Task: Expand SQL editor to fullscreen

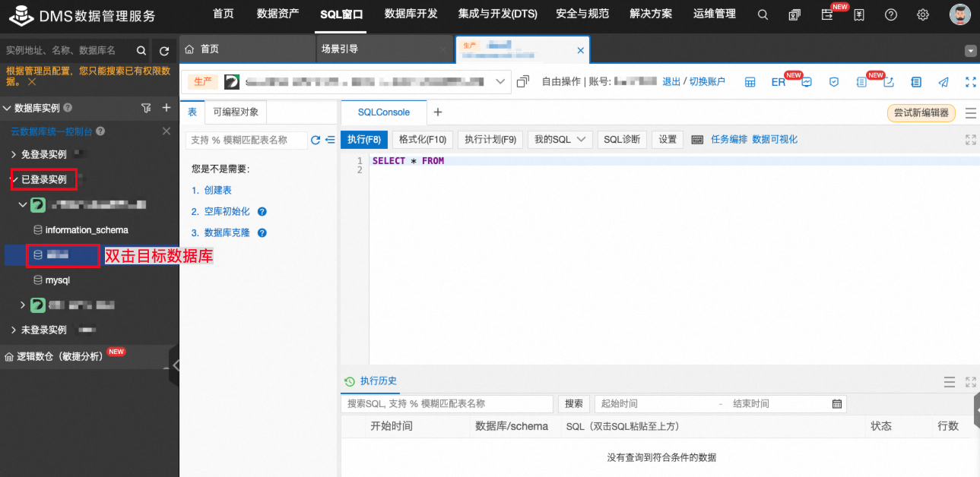Action: point(970,140)
